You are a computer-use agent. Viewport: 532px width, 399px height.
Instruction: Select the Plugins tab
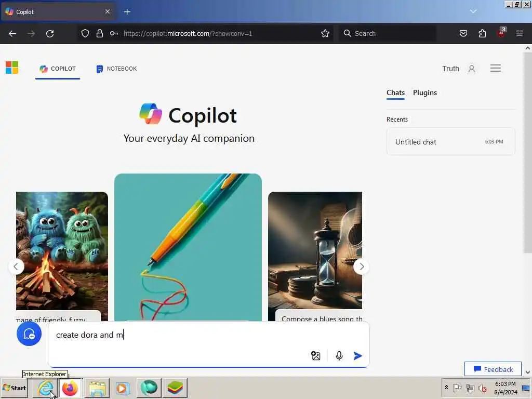(x=425, y=93)
